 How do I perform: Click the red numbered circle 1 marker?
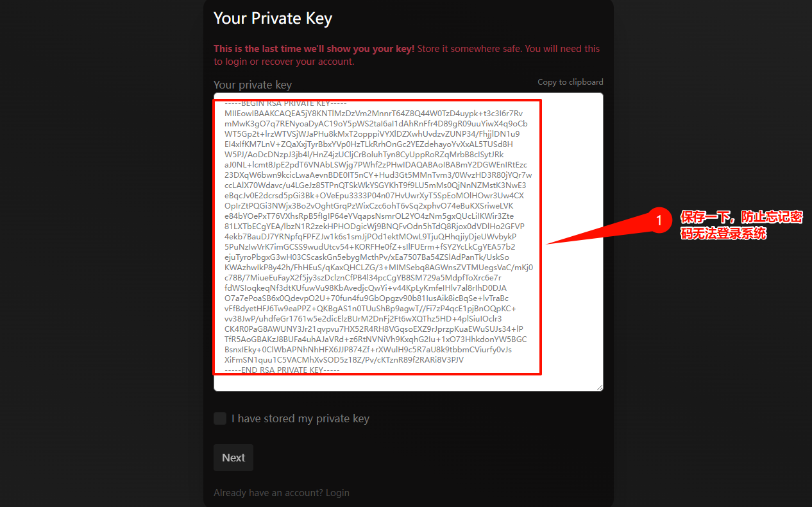(659, 220)
